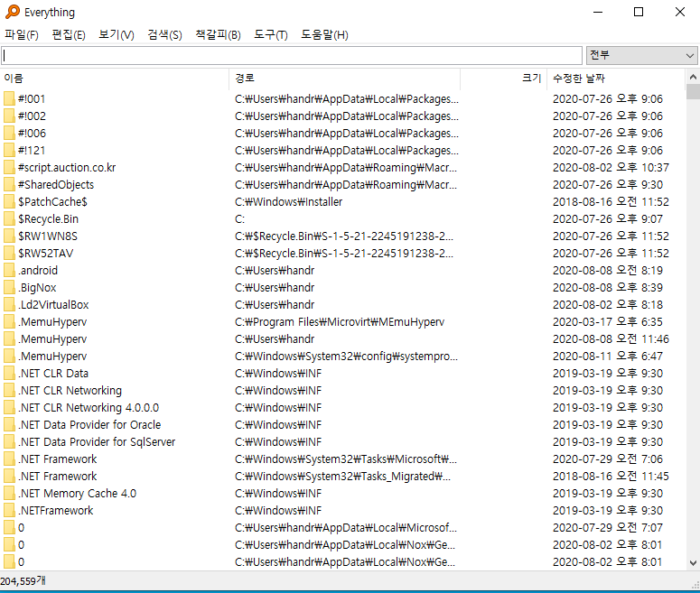Click folder icon of $RW52TAV

[x=9, y=254]
